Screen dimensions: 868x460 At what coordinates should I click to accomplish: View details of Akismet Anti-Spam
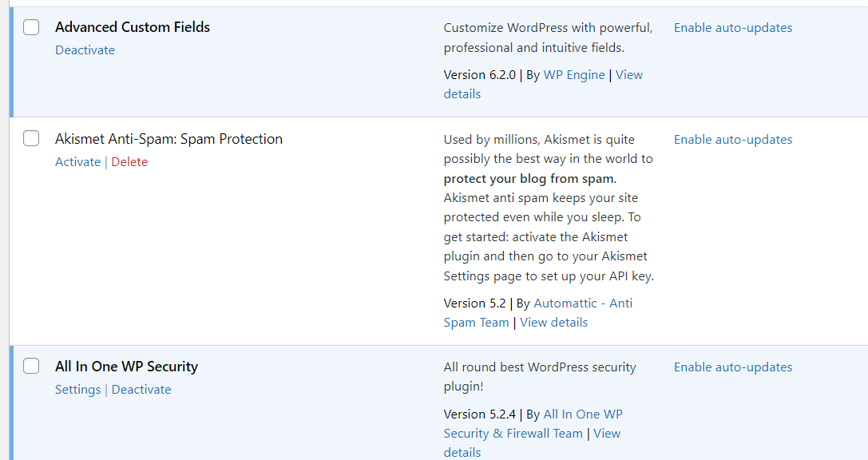pos(553,322)
